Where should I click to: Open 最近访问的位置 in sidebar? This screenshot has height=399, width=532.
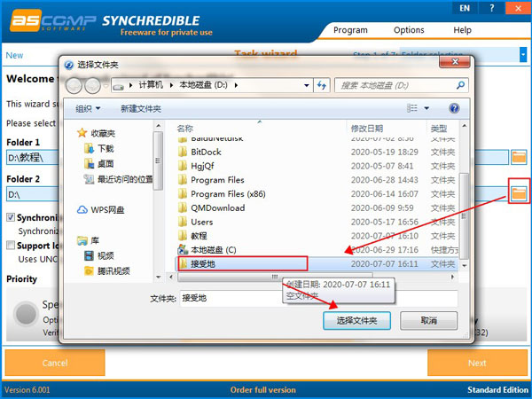(118, 179)
